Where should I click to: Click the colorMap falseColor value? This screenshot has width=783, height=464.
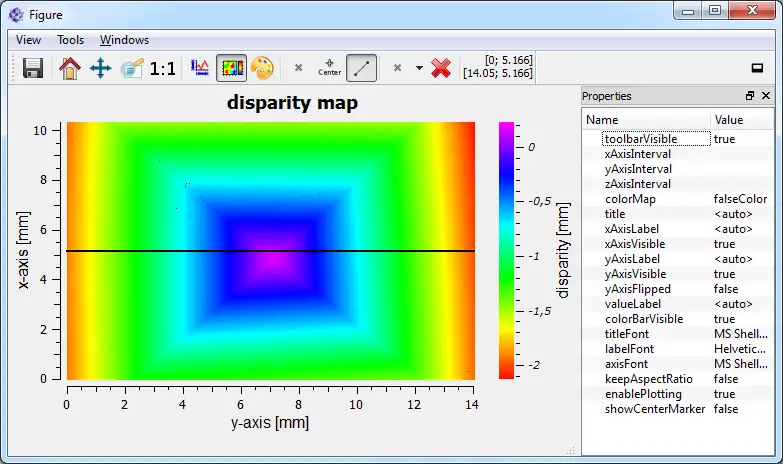point(740,199)
